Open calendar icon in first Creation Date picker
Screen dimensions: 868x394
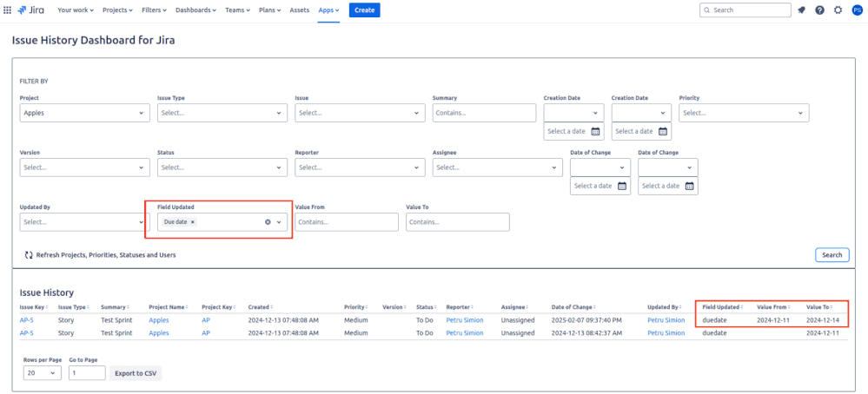tap(596, 131)
